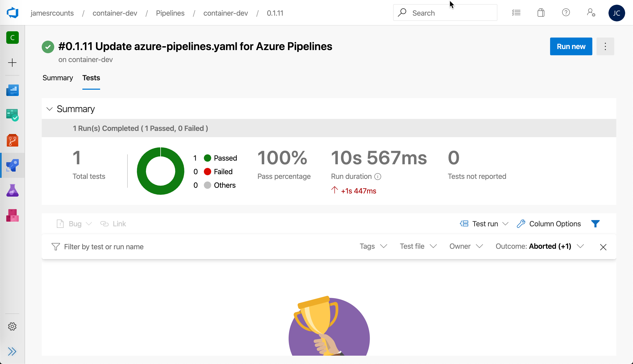633x364 pixels.
Task: Open the Outcome: Aborted (+1) dropdown
Action: (540, 246)
